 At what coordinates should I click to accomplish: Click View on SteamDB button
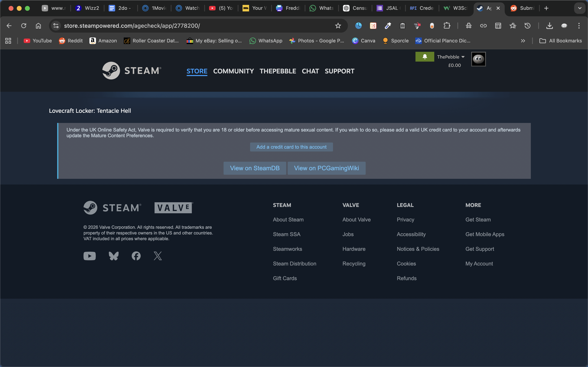click(255, 168)
